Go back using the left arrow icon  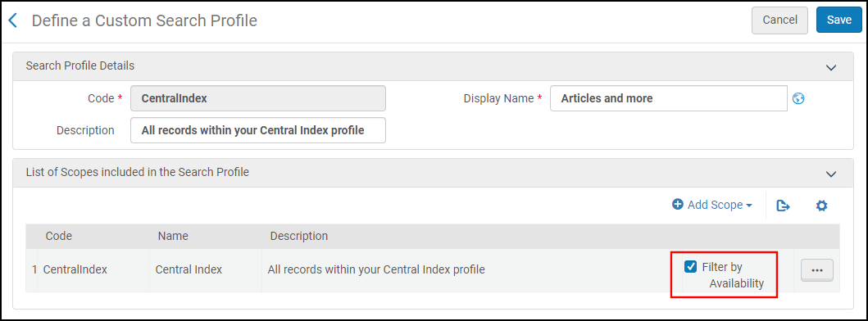tap(13, 21)
